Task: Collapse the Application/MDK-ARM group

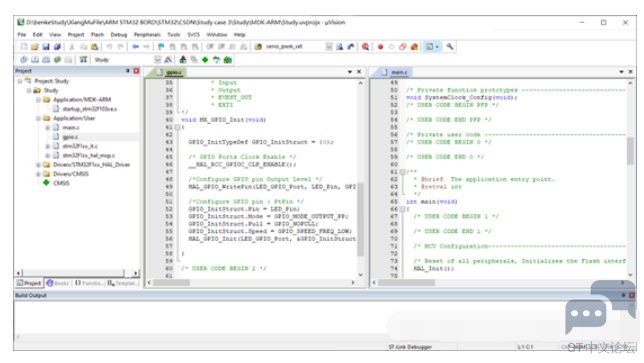Action: pyautogui.click(x=38, y=100)
